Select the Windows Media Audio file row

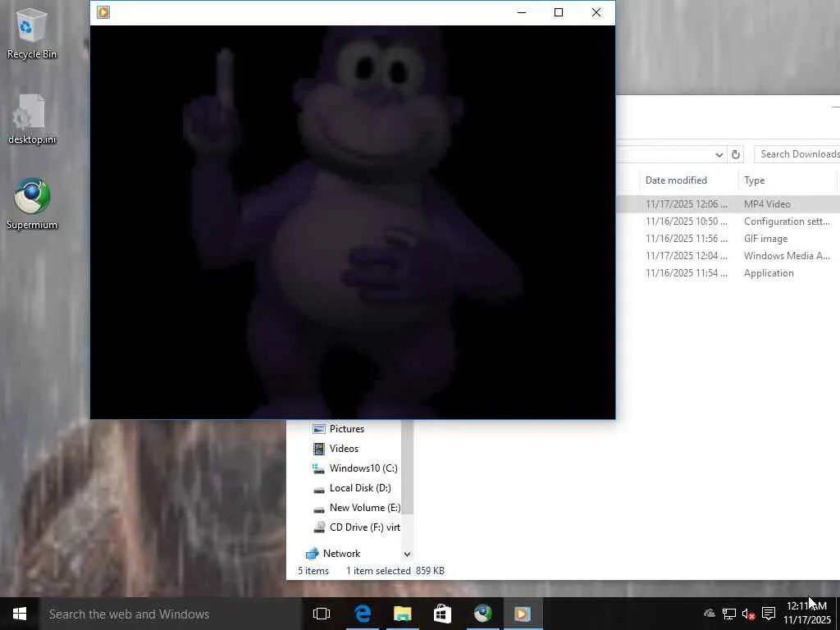tap(728, 256)
